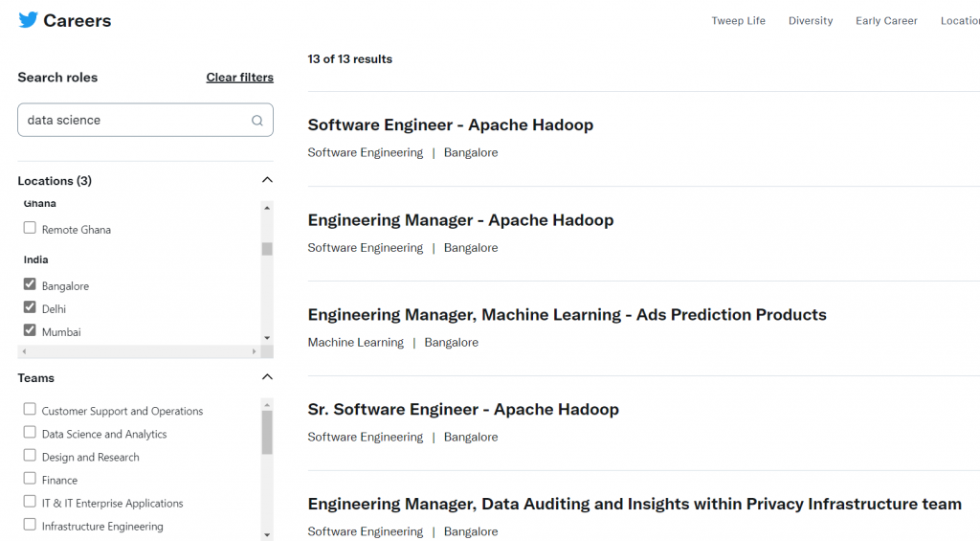
Task: Open Engineering Manager, Machine Learning job
Action: click(567, 315)
